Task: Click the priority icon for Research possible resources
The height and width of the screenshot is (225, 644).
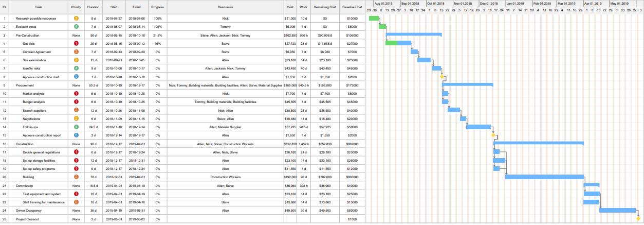Action: 76,18
